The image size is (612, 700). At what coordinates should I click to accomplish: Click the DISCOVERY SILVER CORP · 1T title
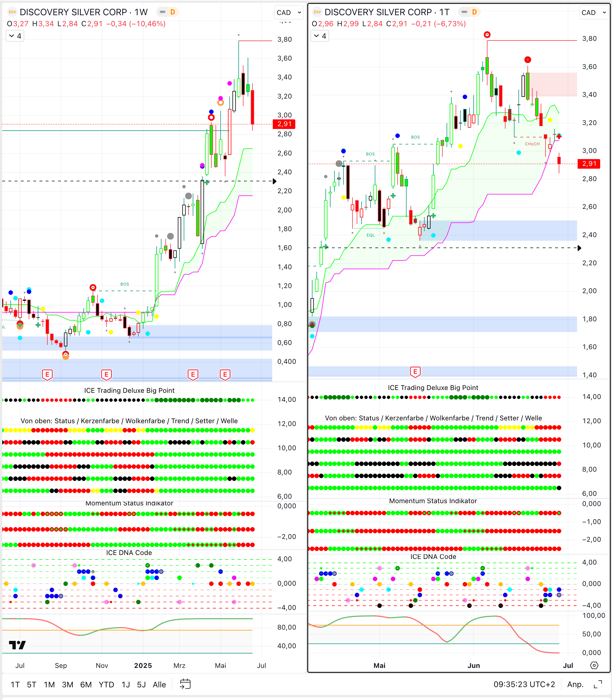coord(387,12)
